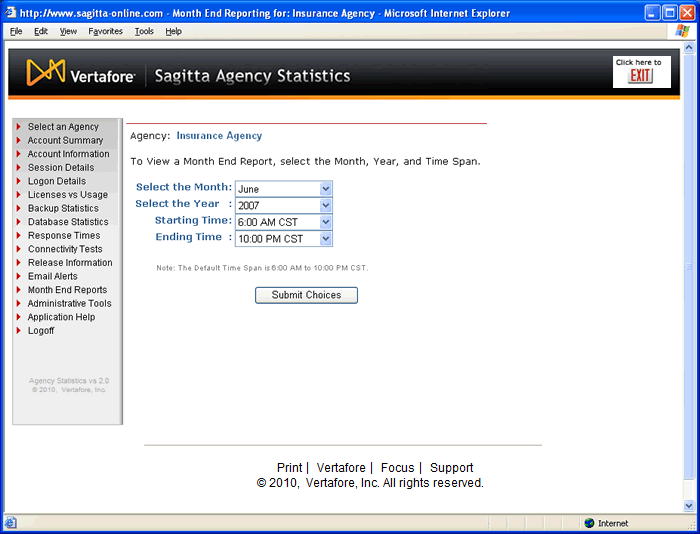Click the Focus footer link
This screenshot has width=700, height=534.
coord(397,467)
